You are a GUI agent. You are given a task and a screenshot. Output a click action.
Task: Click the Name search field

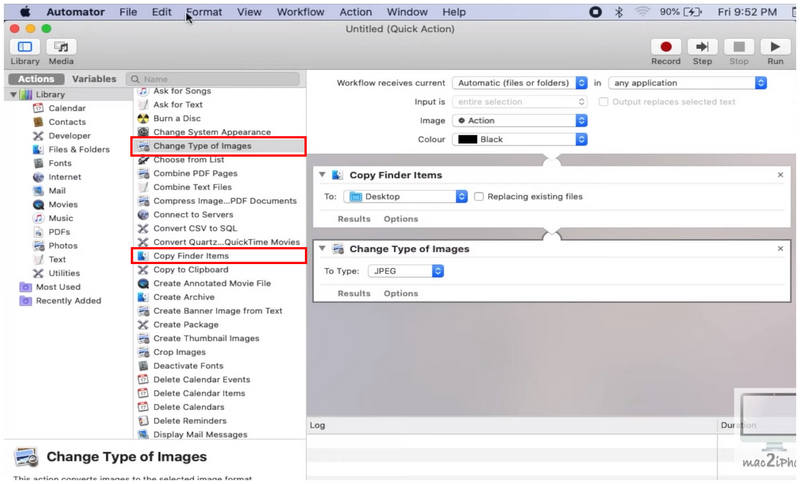213,79
